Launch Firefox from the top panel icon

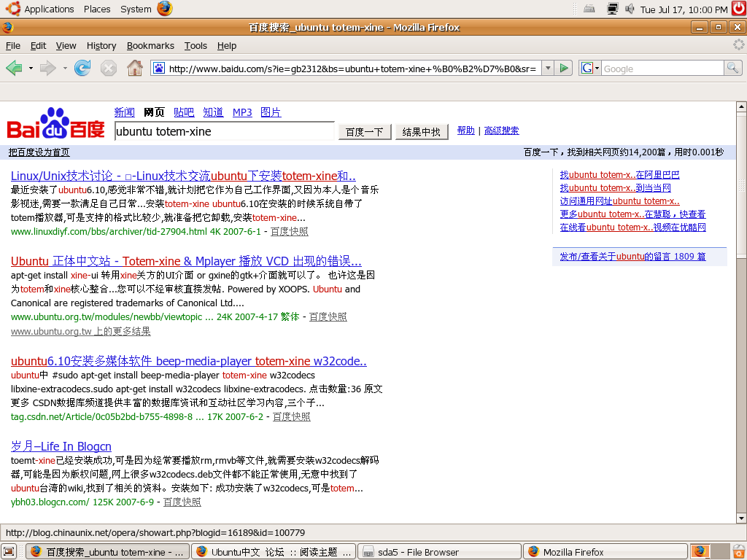coord(165,9)
